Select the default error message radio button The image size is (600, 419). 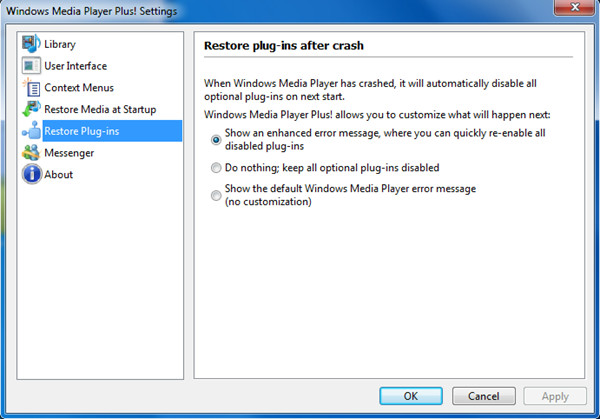216,195
